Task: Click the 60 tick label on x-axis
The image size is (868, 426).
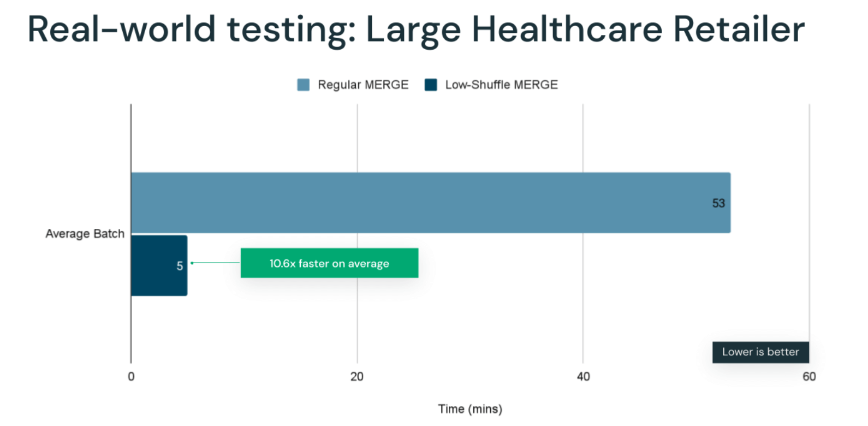Action: click(809, 376)
